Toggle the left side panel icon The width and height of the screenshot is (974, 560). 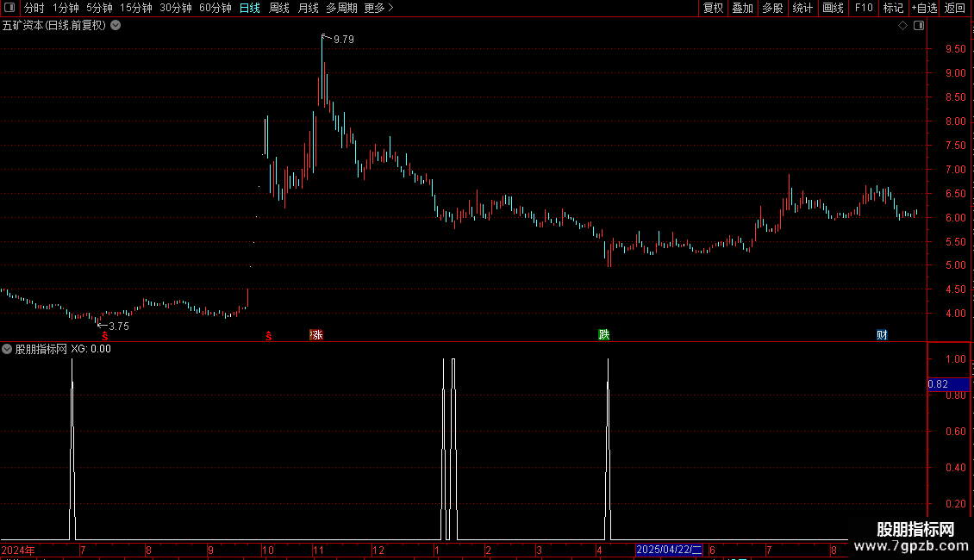click(x=9, y=8)
